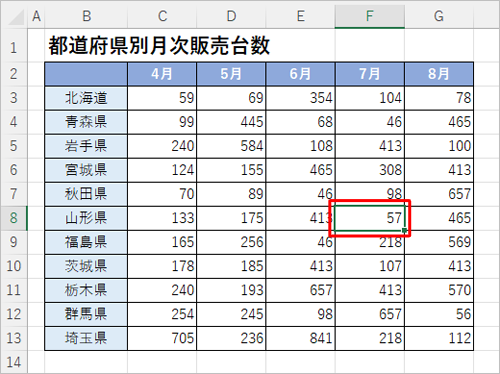Viewport: 500px width, 374px height.
Task: Select the 岩手県 row label cell
Action: point(86,146)
